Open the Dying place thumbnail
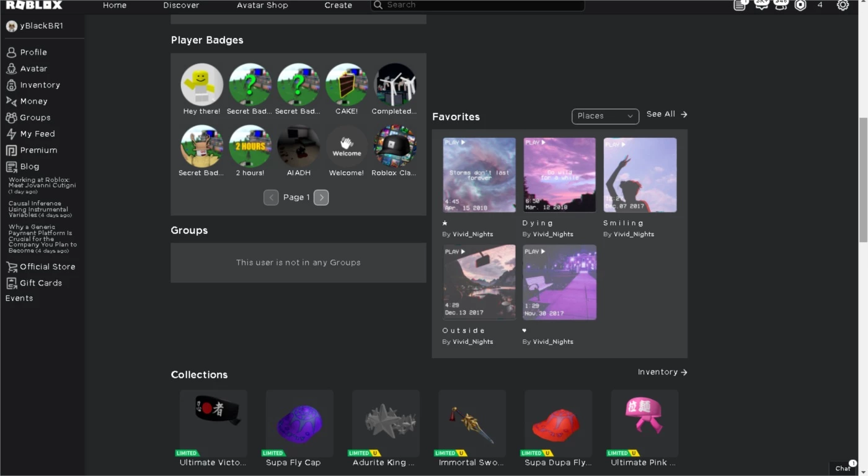The height and width of the screenshot is (476, 868). [x=560, y=175]
